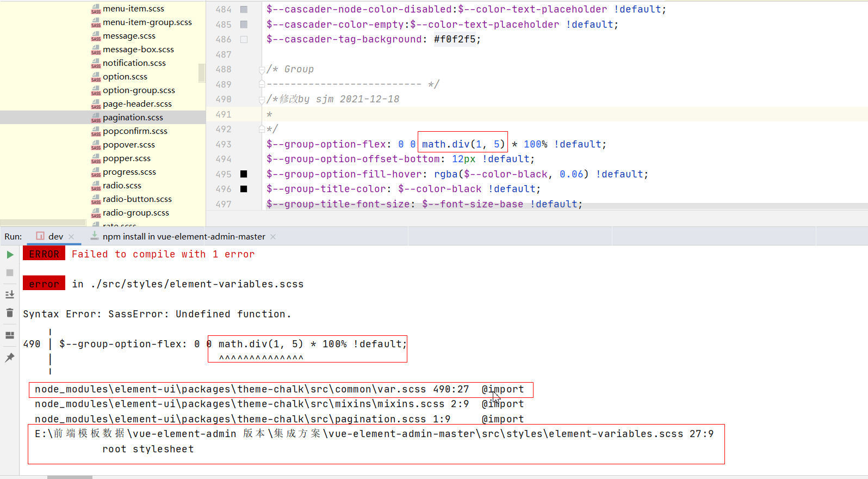This screenshot has height=479, width=868.
Task: Click the layout restore icon in Run toolbar
Action: tap(10, 335)
